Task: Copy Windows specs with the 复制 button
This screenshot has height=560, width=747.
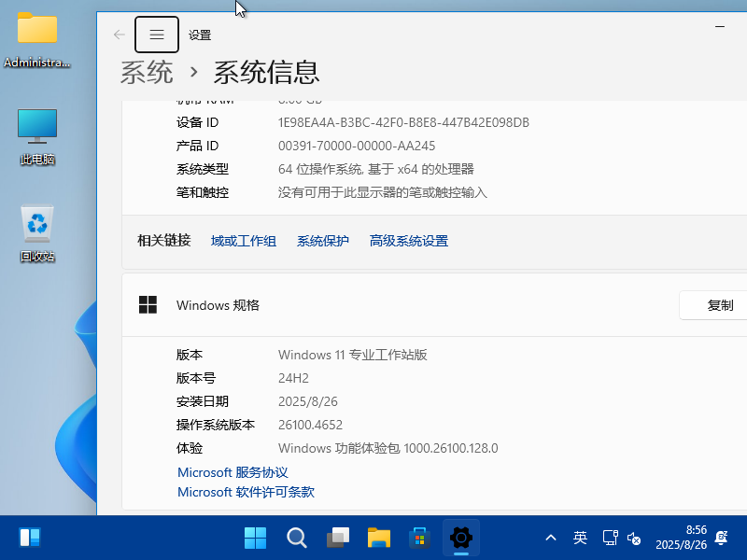Action: [x=719, y=305]
